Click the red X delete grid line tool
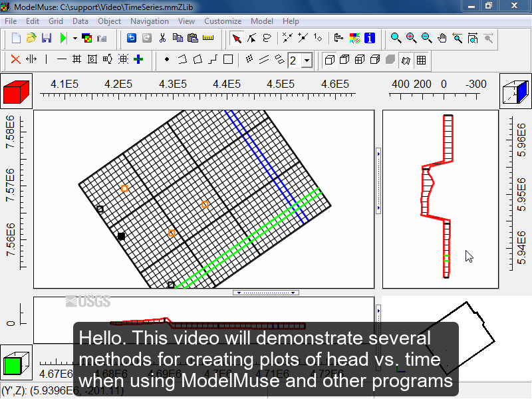Screen dimensions: 532x399 (15, 59)
